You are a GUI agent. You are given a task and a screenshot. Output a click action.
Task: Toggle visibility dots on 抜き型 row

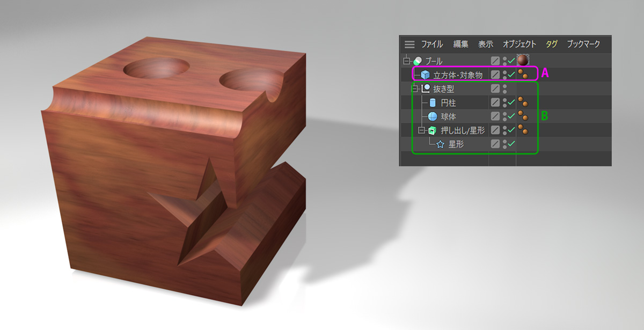505,89
